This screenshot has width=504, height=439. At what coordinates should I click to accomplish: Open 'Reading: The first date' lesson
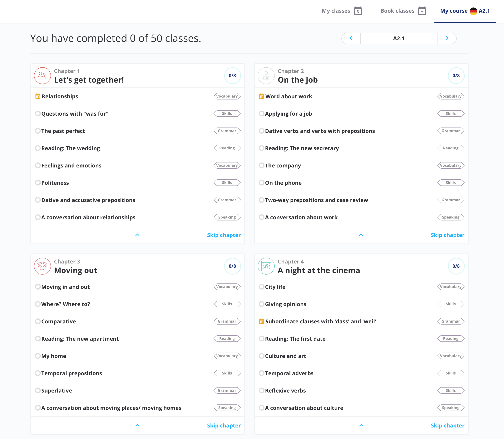coord(295,339)
